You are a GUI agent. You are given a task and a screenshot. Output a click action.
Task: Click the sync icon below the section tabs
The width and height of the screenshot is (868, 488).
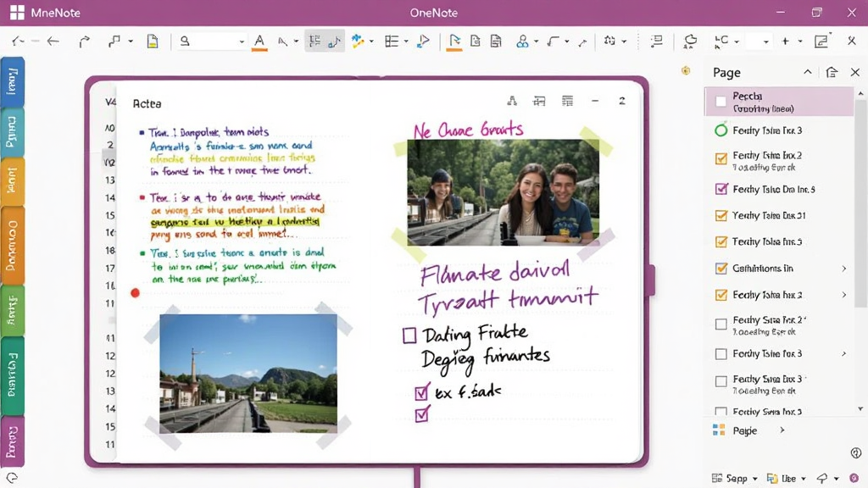pyautogui.click(x=12, y=478)
